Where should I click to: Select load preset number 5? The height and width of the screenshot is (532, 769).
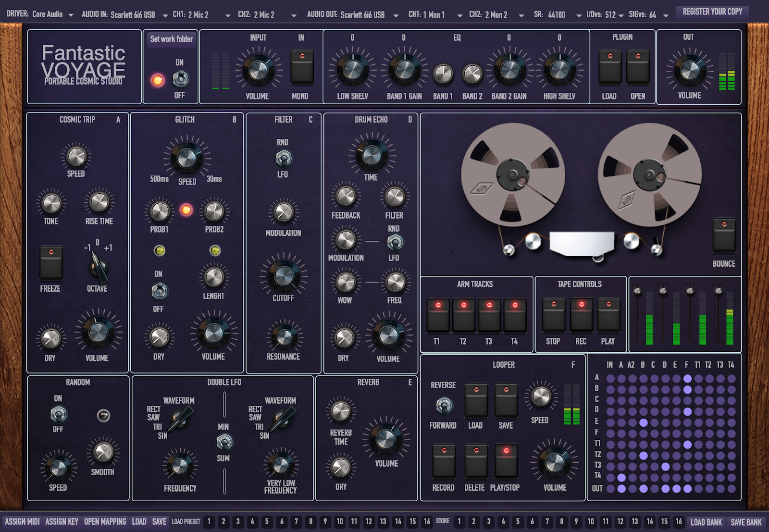[x=267, y=522]
